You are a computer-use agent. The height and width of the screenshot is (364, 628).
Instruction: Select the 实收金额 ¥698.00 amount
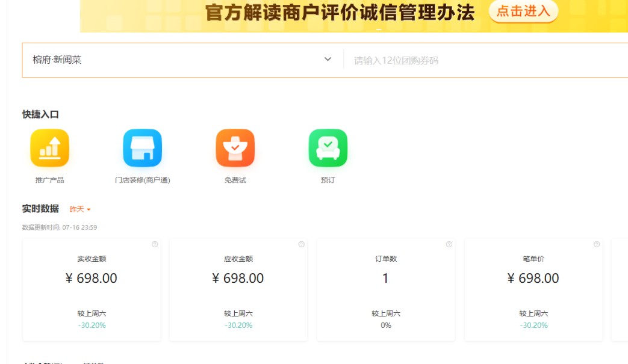(x=92, y=279)
